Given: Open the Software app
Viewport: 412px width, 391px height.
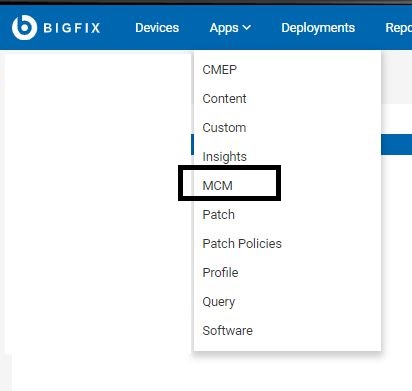Looking at the screenshot, I should [228, 330].
